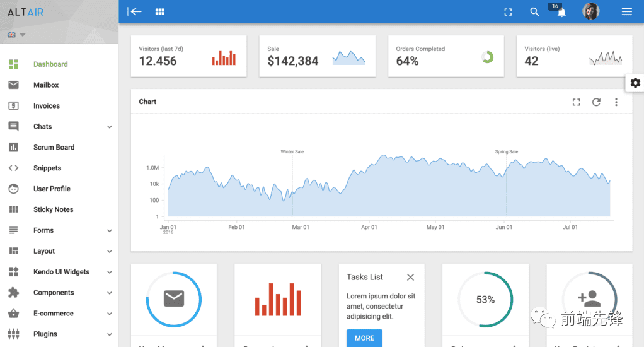Viewport: 644px width, 347px height.
Task: Open the user avatar profile picture
Action: point(590,11)
